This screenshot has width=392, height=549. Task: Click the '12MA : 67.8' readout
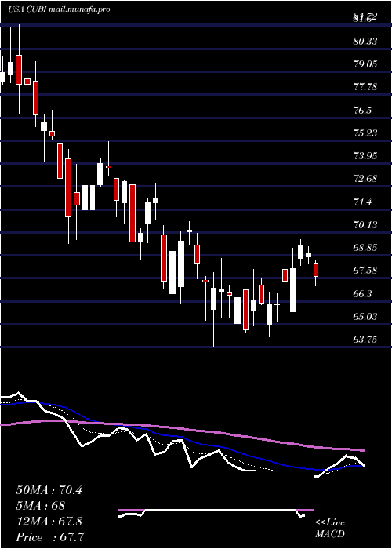[49, 522]
